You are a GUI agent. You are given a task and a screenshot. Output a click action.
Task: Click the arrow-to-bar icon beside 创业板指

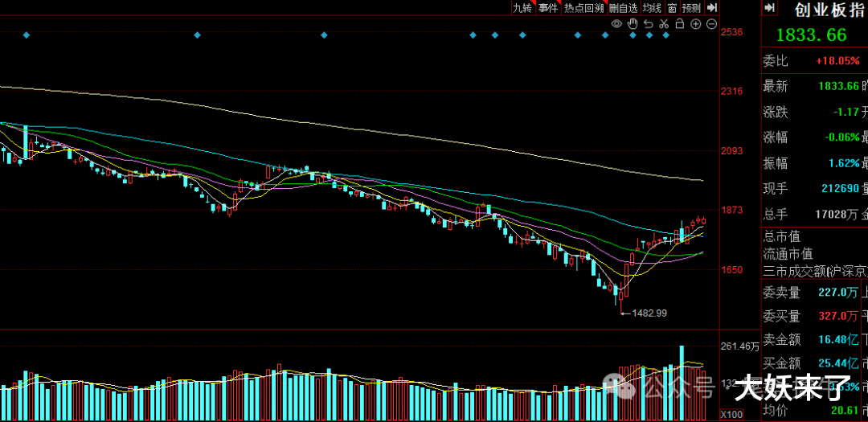point(769,8)
